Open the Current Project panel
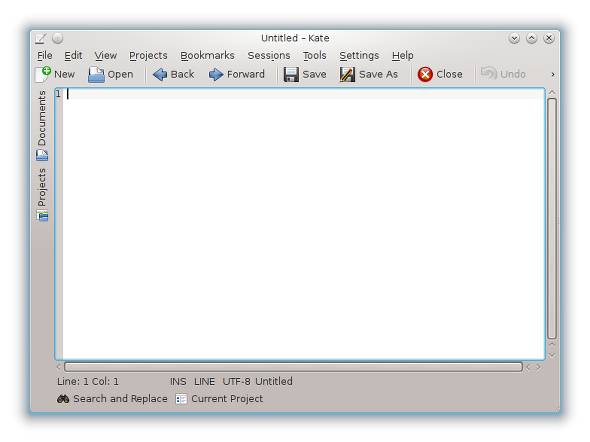The width and height of the screenshot is (590, 442). coord(219,399)
